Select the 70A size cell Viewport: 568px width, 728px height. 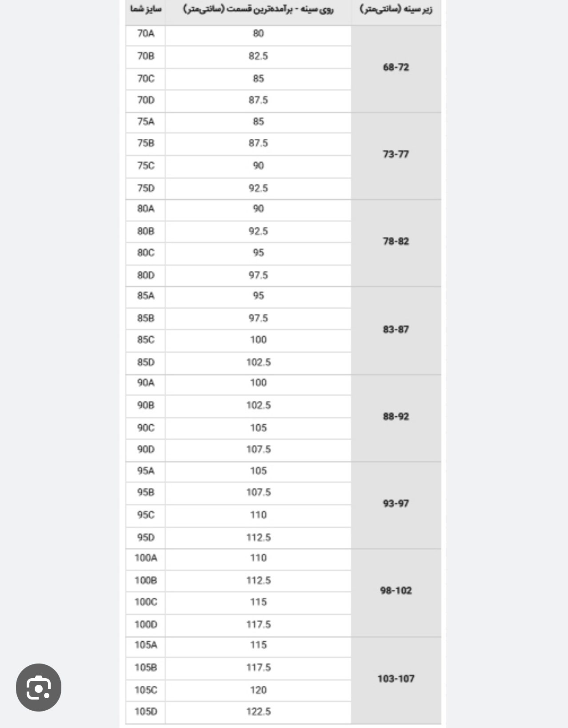(146, 34)
